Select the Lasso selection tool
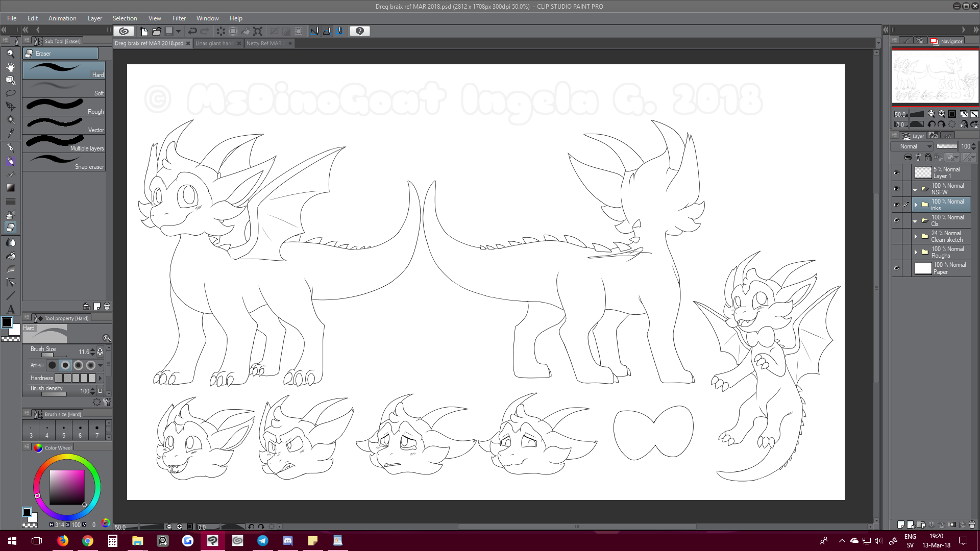 coord(10,93)
